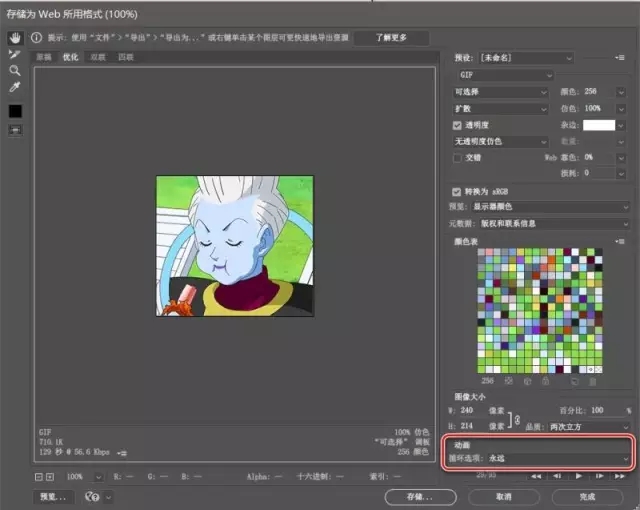Open the color table flyout menu icon
This screenshot has width=640, height=510.
(x=620, y=242)
